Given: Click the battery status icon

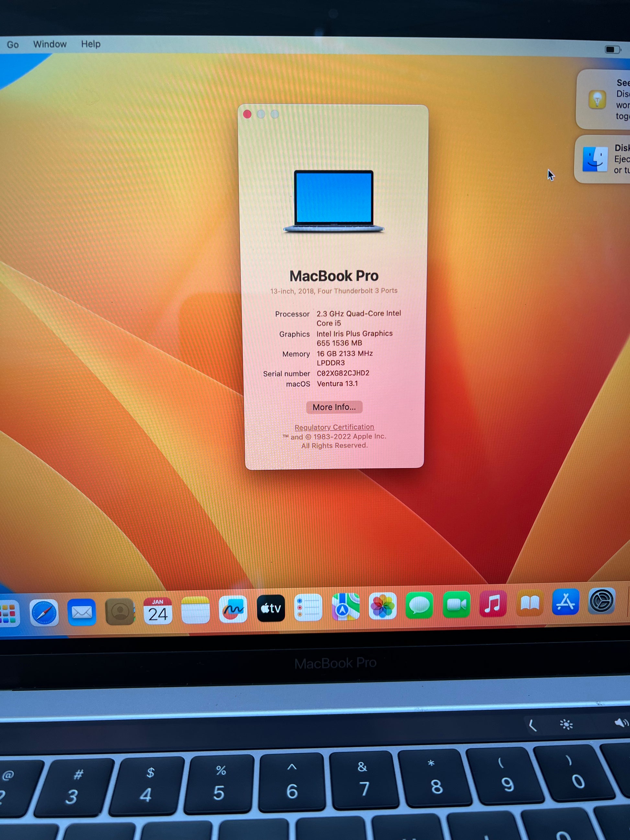Looking at the screenshot, I should [612, 50].
